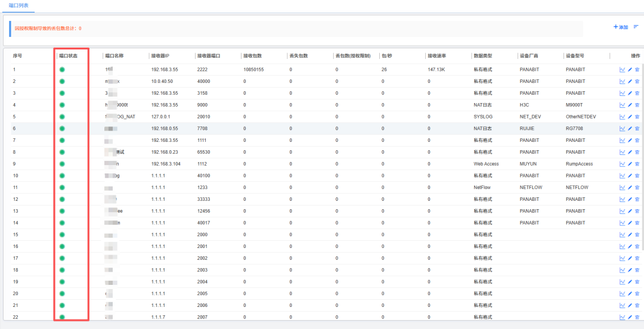Edit the RUIJIE RG7708 entry
This screenshot has width=644, height=329.
pos(630,129)
